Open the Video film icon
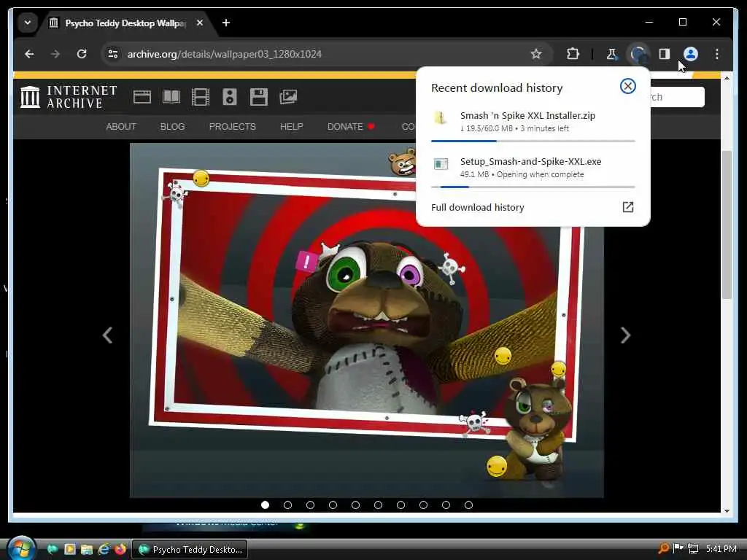 (x=200, y=97)
